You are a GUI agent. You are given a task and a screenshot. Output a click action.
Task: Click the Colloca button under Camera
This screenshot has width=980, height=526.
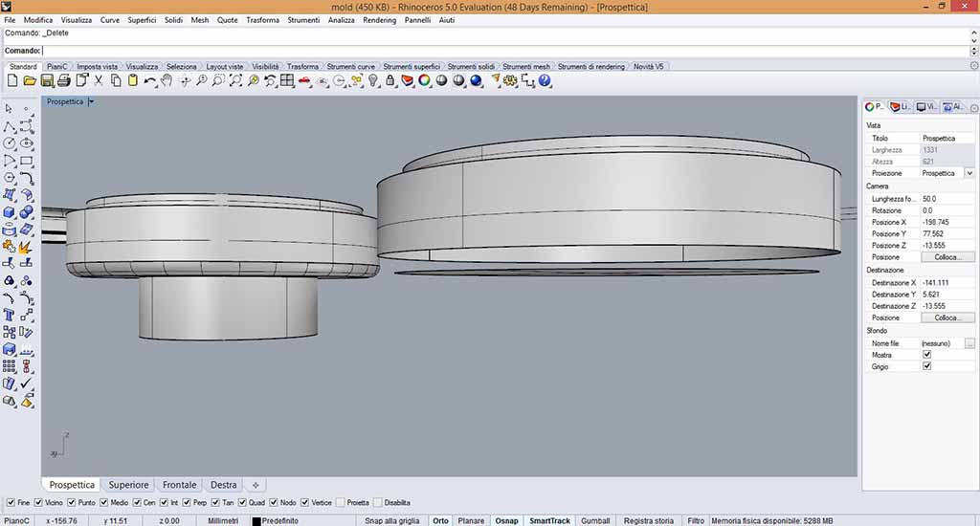[x=947, y=256]
